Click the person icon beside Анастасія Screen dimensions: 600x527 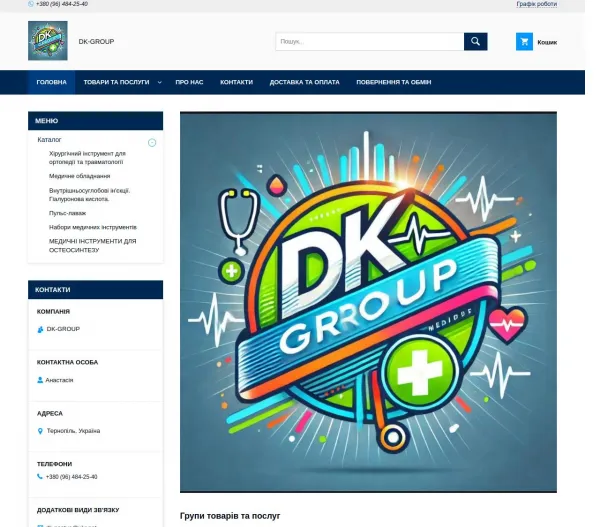[40, 380]
